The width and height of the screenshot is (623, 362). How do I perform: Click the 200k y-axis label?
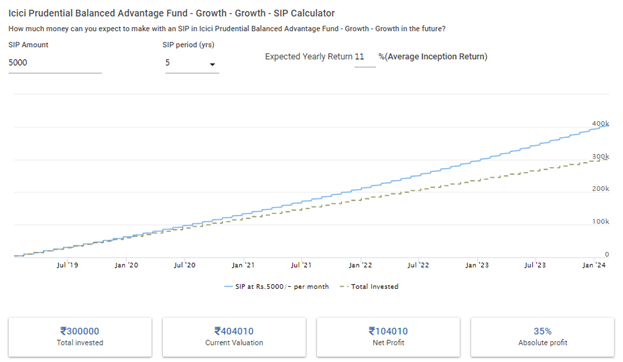pos(600,189)
